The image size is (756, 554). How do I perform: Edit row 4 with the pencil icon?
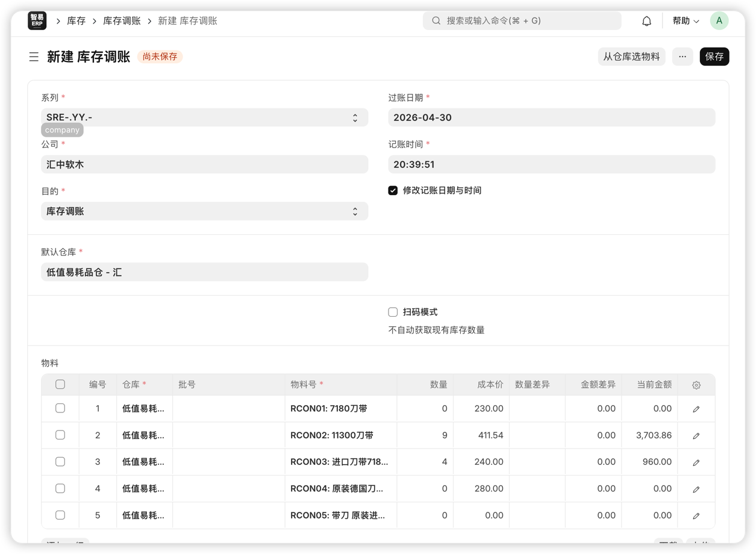696,489
